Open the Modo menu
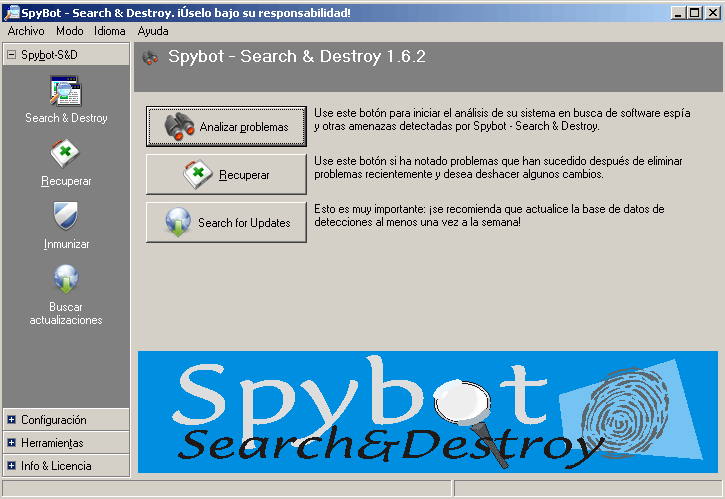 pyautogui.click(x=69, y=31)
